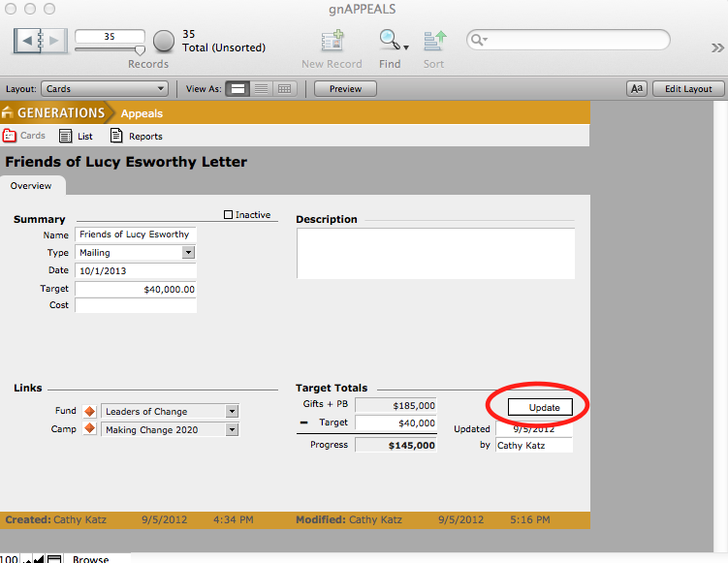Click the New Record toolbar icon

coord(332,41)
